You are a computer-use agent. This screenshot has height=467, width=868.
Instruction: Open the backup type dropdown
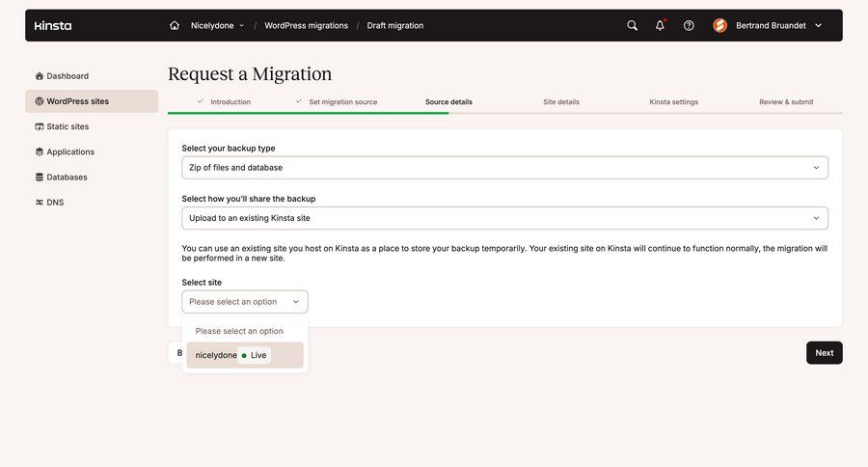[504, 168]
